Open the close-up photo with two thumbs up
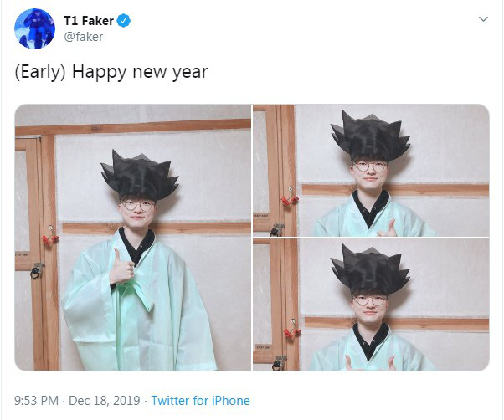The height and width of the screenshot is (420, 504). point(371,305)
